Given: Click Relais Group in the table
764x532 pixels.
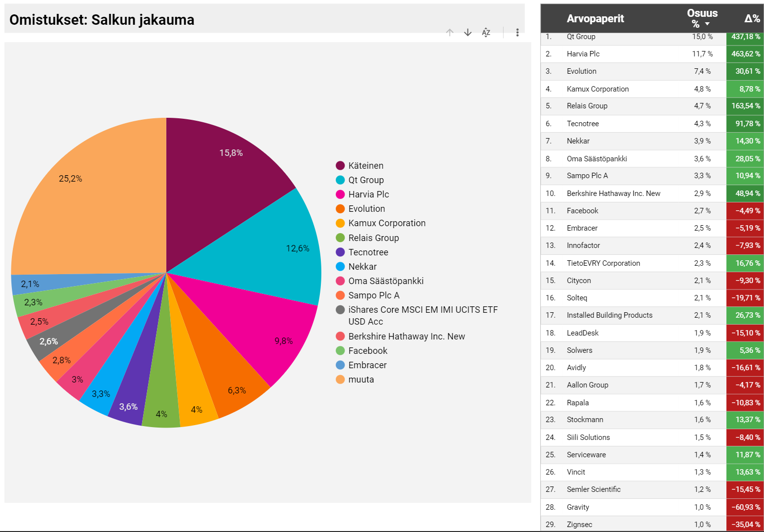Looking at the screenshot, I should pyautogui.click(x=587, y=106).
